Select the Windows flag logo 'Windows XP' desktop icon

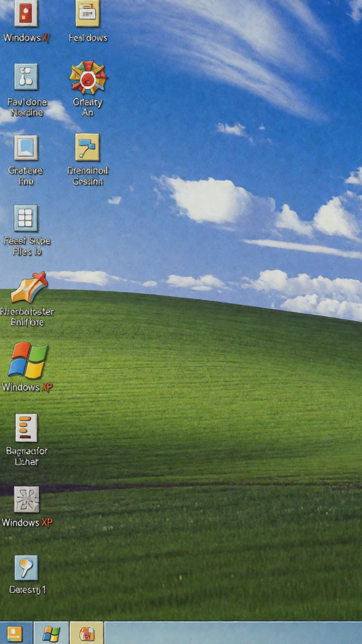(x=28, y=360)
